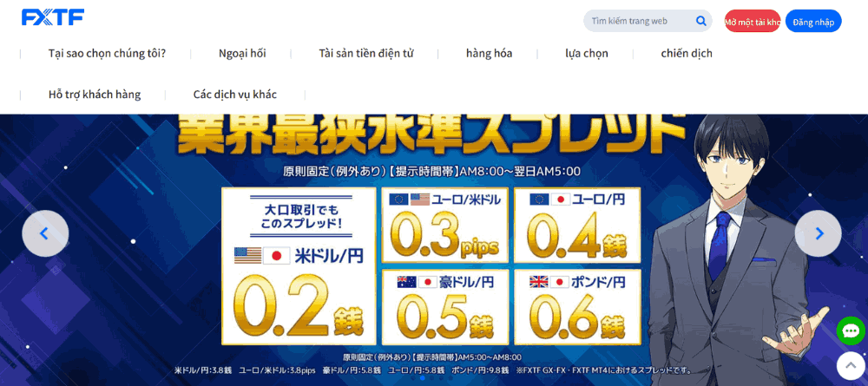Open the 'Ngoại hối' menu
The width and height of the screenshot is (868, 386).
(242, 53)
